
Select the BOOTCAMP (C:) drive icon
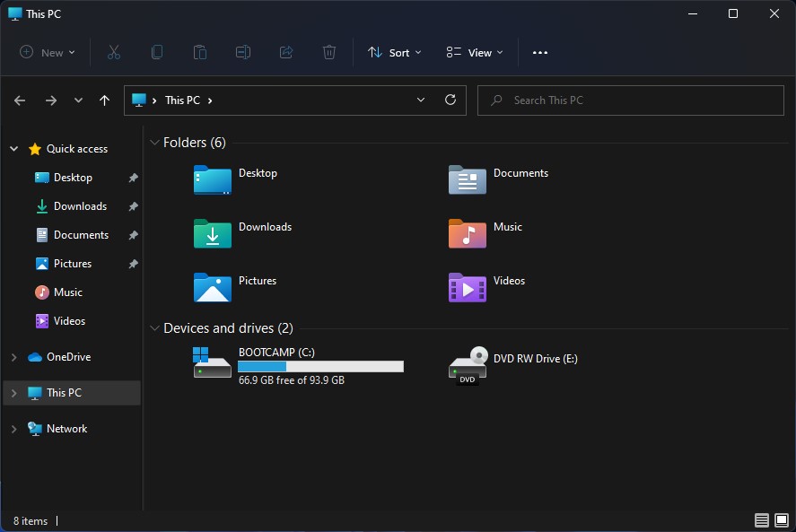pyautogui.click(x=212, y=362)
